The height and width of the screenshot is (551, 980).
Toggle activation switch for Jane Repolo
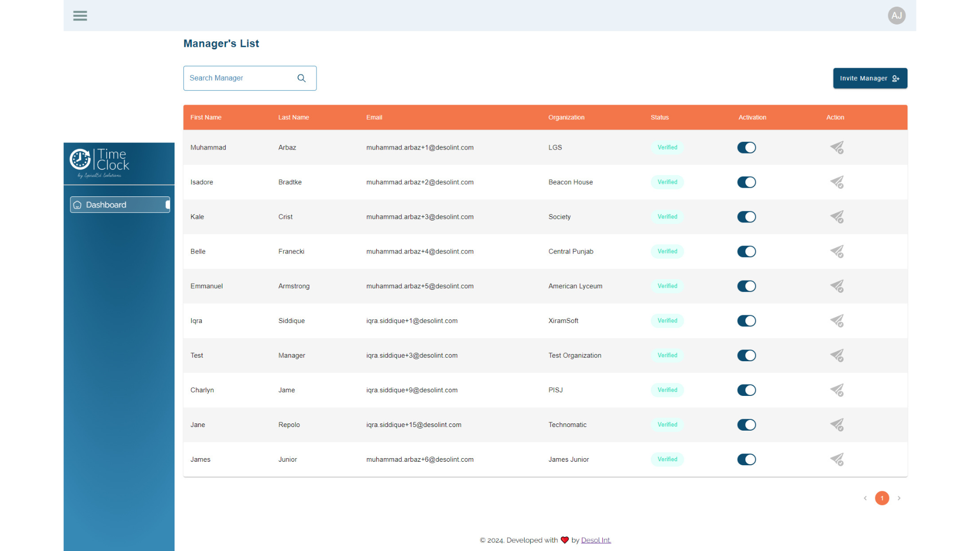(x=746, y=425)
